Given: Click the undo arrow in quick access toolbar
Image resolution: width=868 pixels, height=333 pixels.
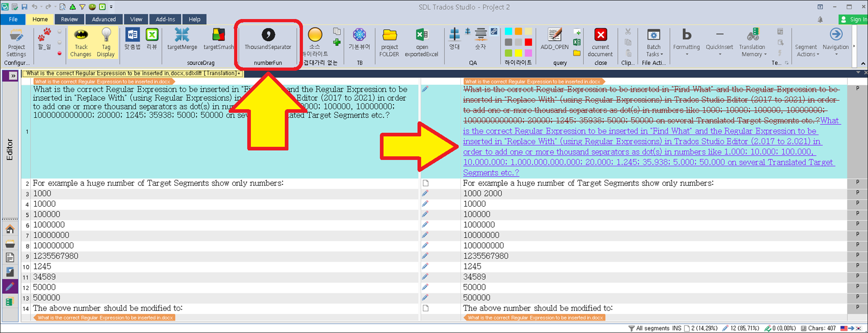Looking at the screenshot, I should [35, 7].
